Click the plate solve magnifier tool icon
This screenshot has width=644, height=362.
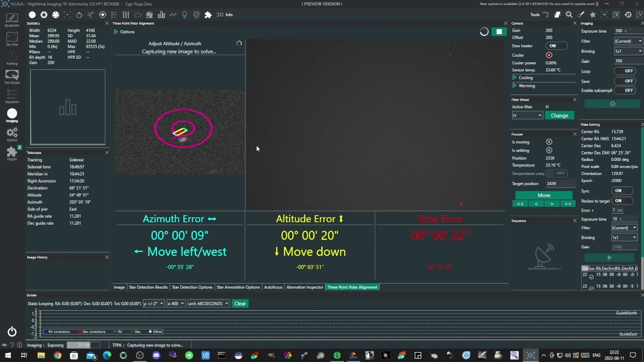(569, 15)
